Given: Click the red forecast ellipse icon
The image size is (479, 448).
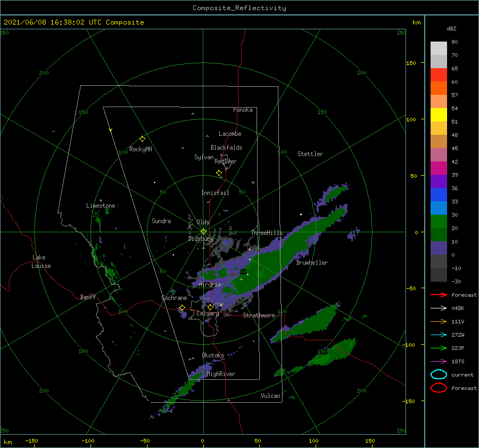Looking at the screenshot, I should 439,388.
